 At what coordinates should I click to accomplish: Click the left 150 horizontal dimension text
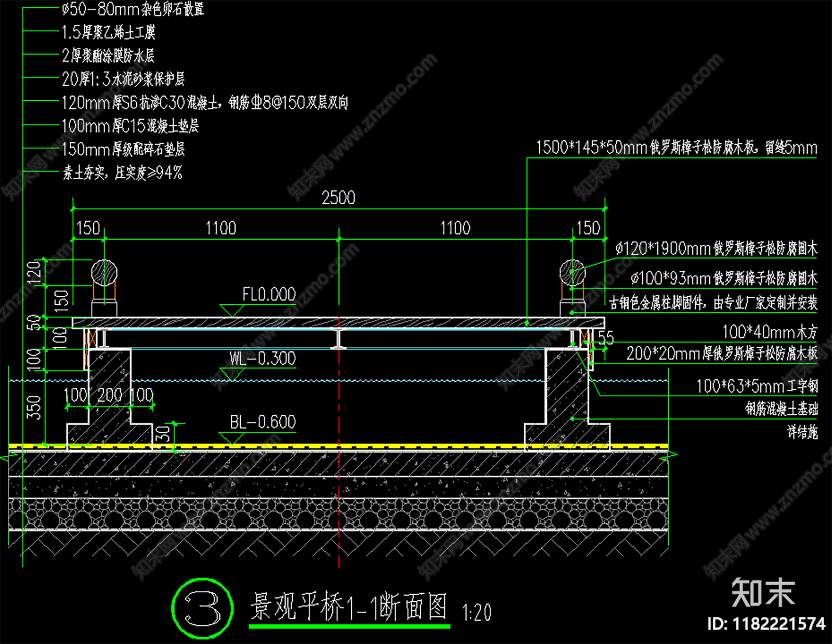coord(88,228)
